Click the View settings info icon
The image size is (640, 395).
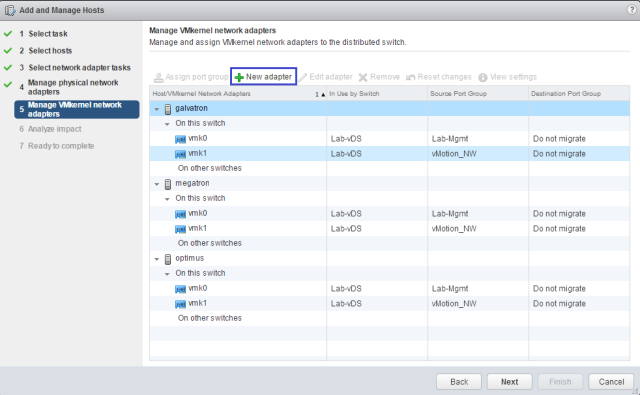pyautogui.click(x=483, y=77)
